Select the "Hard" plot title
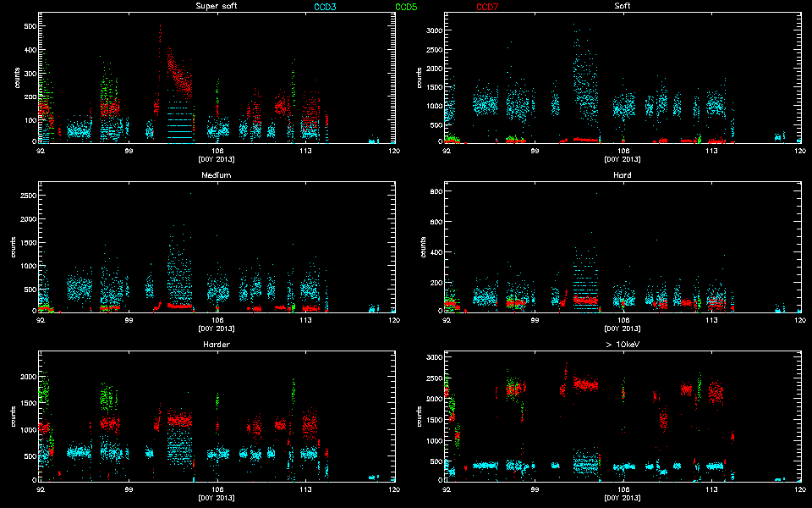 (622, 175)
